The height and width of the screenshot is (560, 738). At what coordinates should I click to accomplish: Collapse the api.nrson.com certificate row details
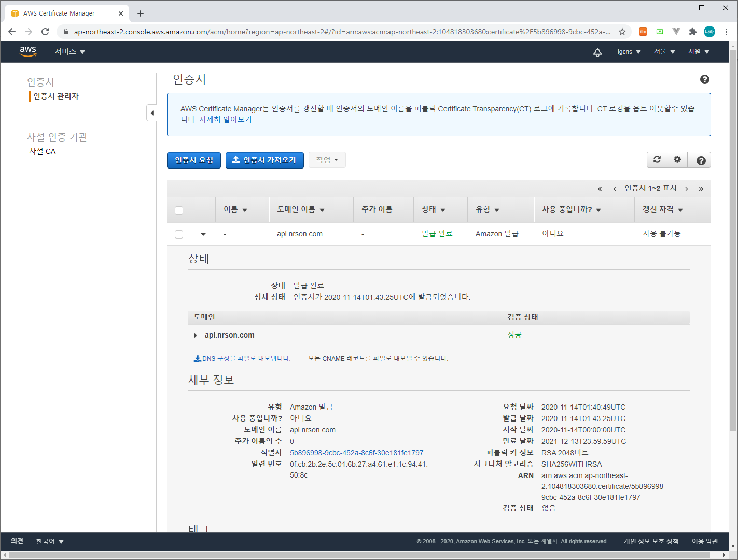[203, 234]
